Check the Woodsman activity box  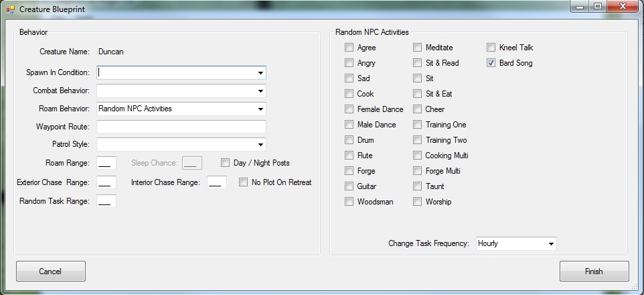pyautogui.click(x=349, y=202)
